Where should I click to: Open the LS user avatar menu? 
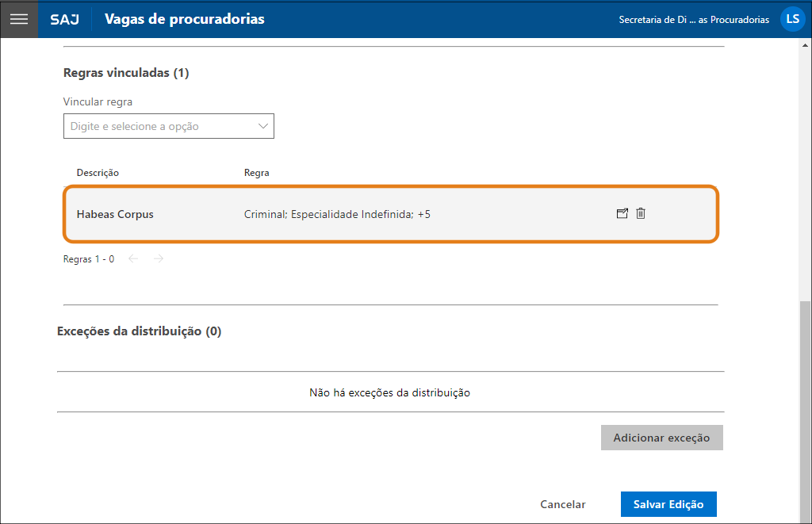point(792,19)
